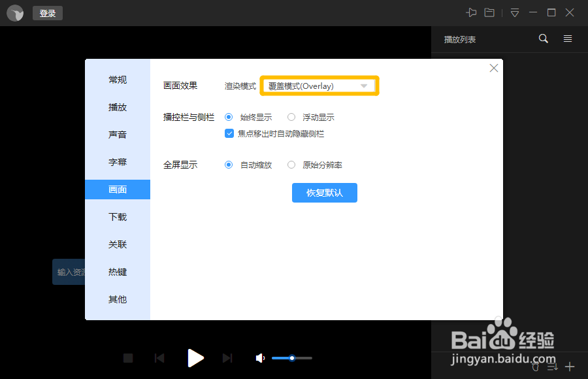Select the 浮动显示 radio option
The width and height of the screenshot is (588, 379).
tap(291, 117)
